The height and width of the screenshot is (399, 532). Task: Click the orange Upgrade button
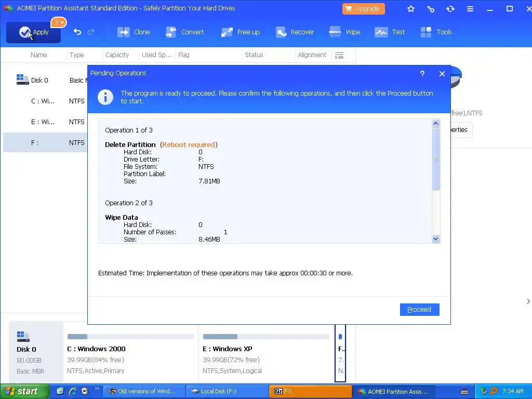[x=363, y=9]
